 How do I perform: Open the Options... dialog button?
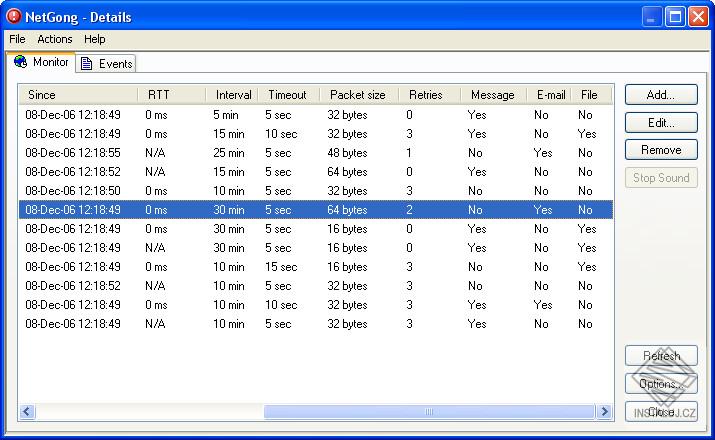click(661, 384)
